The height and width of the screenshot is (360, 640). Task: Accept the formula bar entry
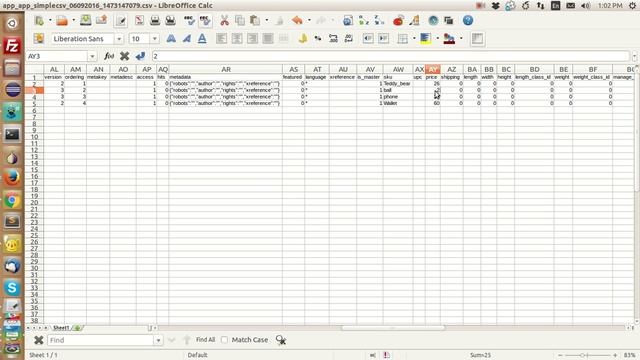[x=140, y=56]
